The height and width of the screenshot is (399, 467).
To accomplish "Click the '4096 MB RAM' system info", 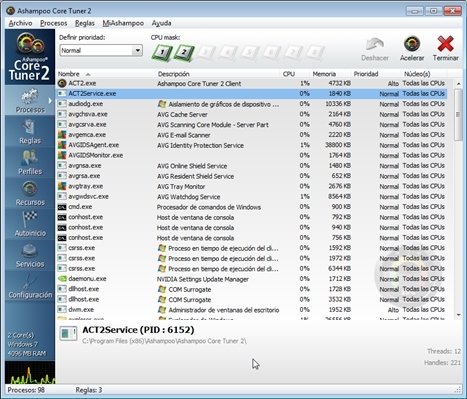I will 27,354.
